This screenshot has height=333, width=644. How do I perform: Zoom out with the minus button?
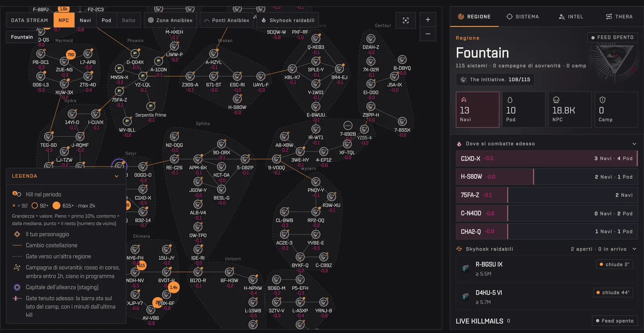click(x=428, y=34)
